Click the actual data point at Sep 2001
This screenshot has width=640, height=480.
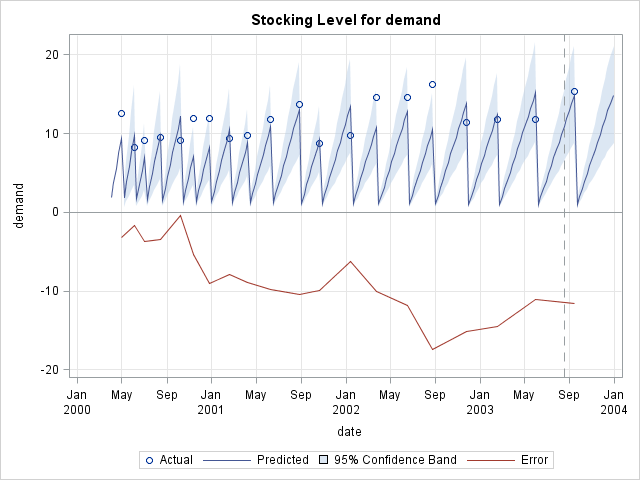pos(299,104)
